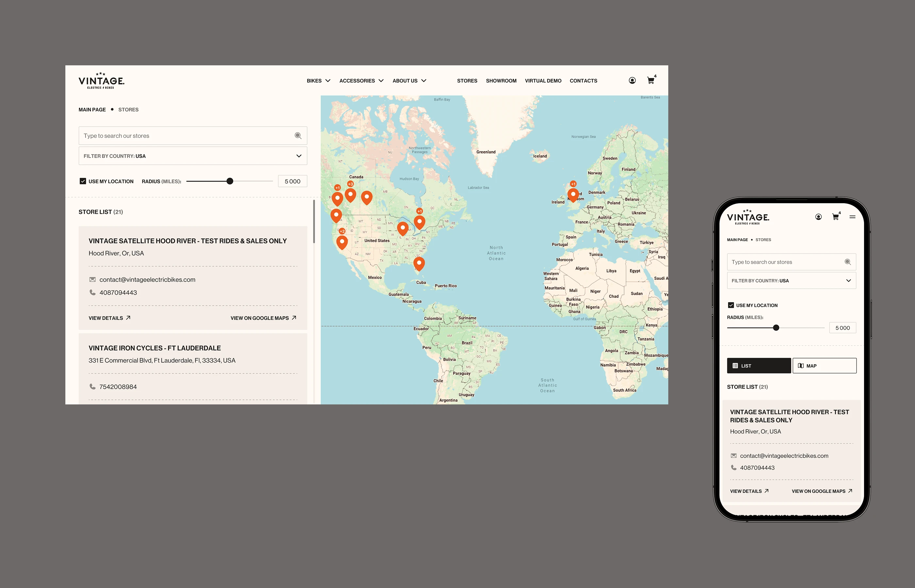
Task: Click the desktop shopping cart icon
Action: tap(650, 81)
